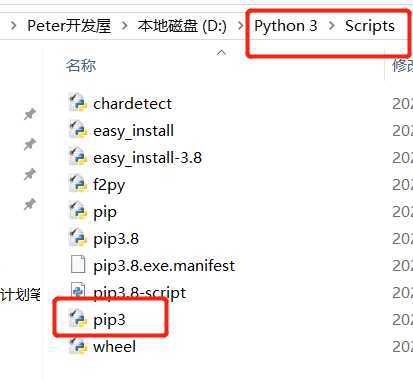This screenshot has width=413, height=380.
Task: Expand the chevron after 本地磁盘 (D:)
Action: [x=240, y=26]
